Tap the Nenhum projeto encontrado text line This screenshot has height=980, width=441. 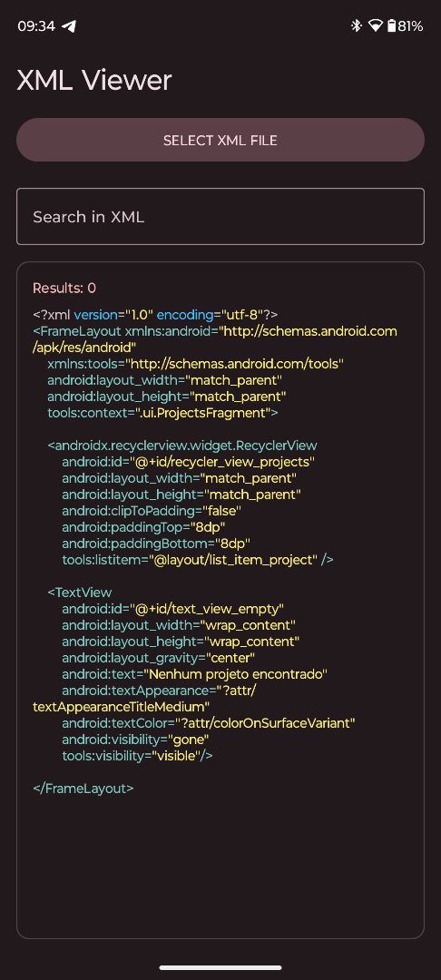[x=195, y=674]
